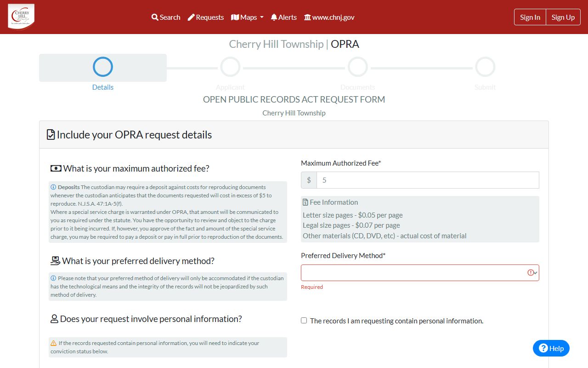Click the red error icon in delivery dropdown

pyautogui.click(x=531, y=273)
